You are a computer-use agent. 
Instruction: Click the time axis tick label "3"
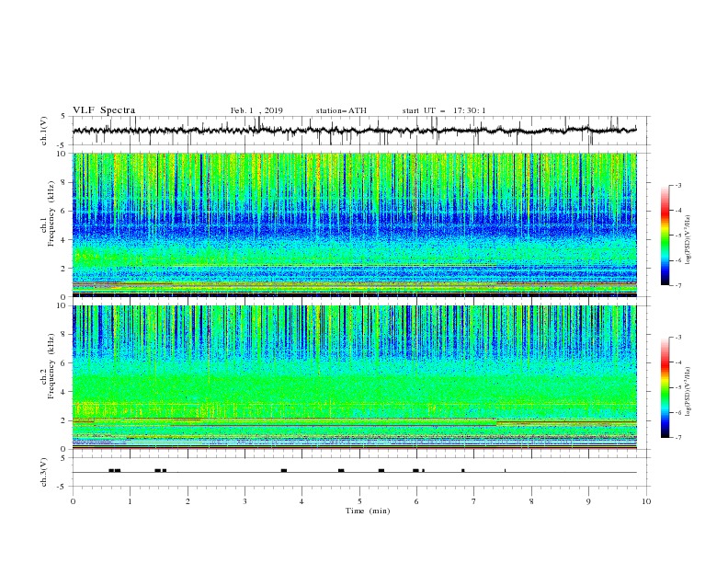click(x=245, y=501)
